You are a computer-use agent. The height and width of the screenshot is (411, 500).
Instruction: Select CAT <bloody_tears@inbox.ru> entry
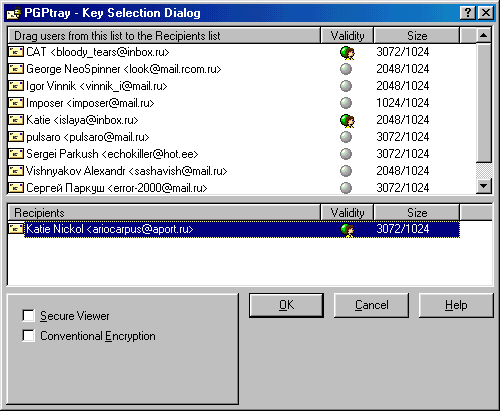[x=98, y=52]
